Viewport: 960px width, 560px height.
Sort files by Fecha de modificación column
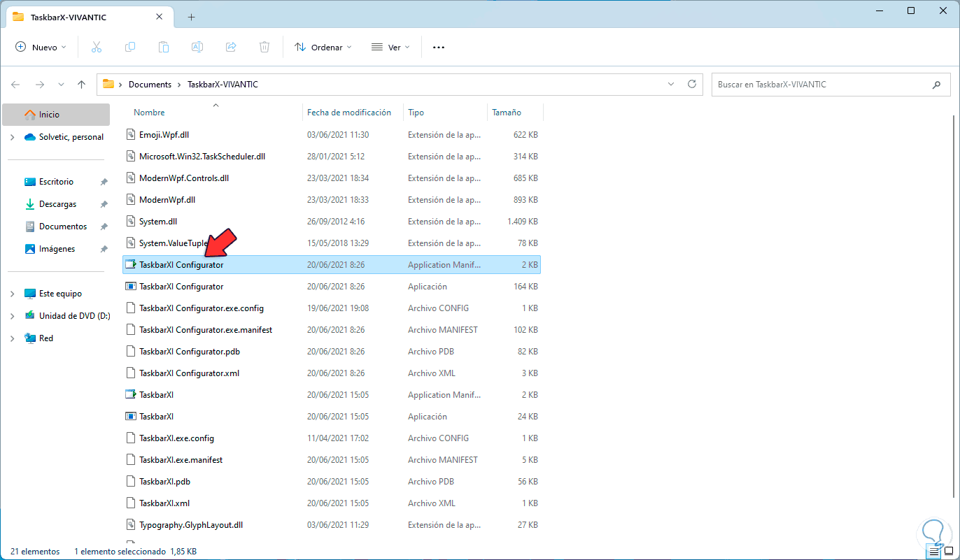[x=348, y=112]
